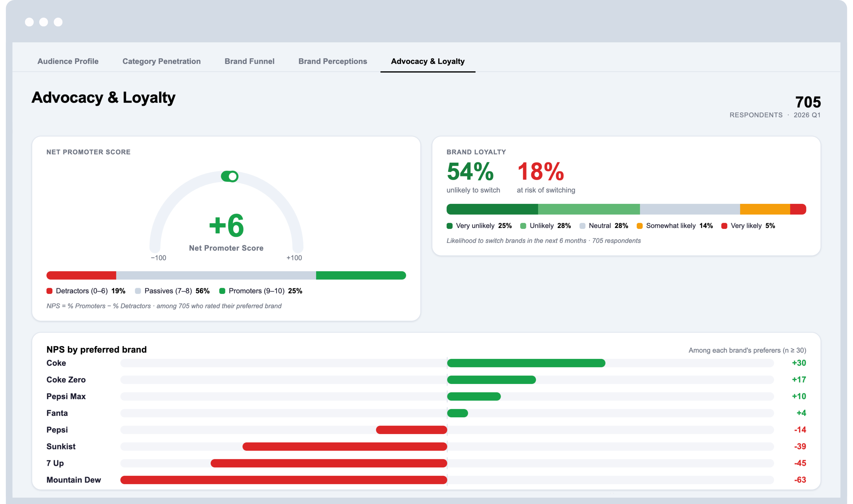
Task: Click the red Very likely legend swatch
Action: [724, 226]
